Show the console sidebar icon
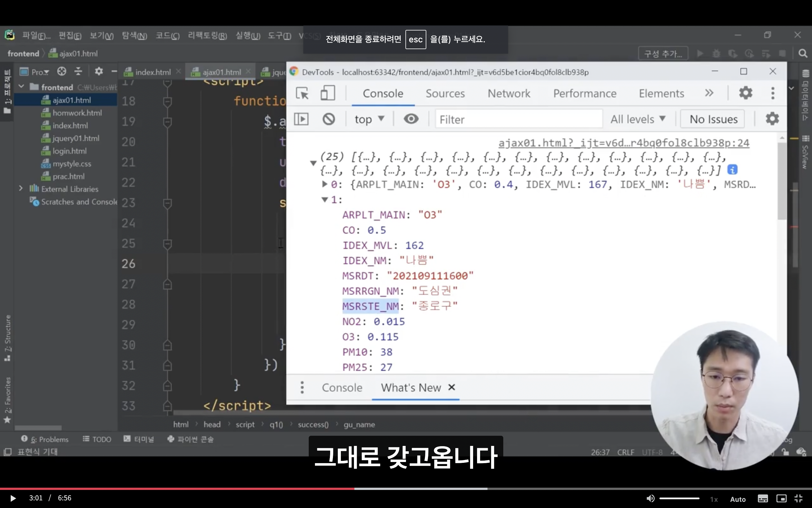Viewport: 812px width, 508px height. click(301, 119)
